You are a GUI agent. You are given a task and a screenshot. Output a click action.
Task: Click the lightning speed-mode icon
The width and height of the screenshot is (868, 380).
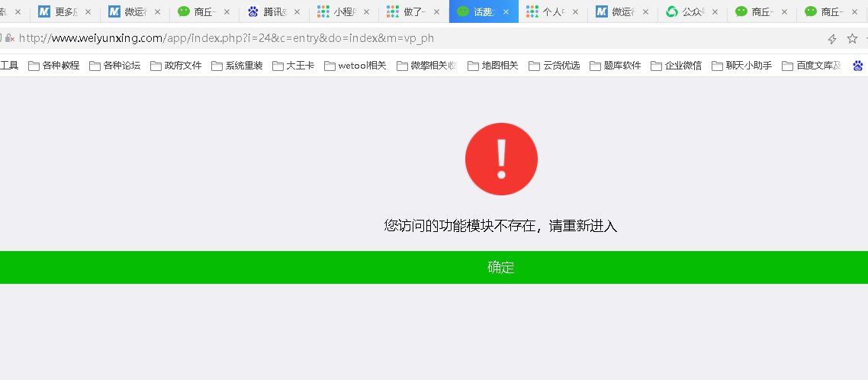pyautogui.click(x=831, y=39)
